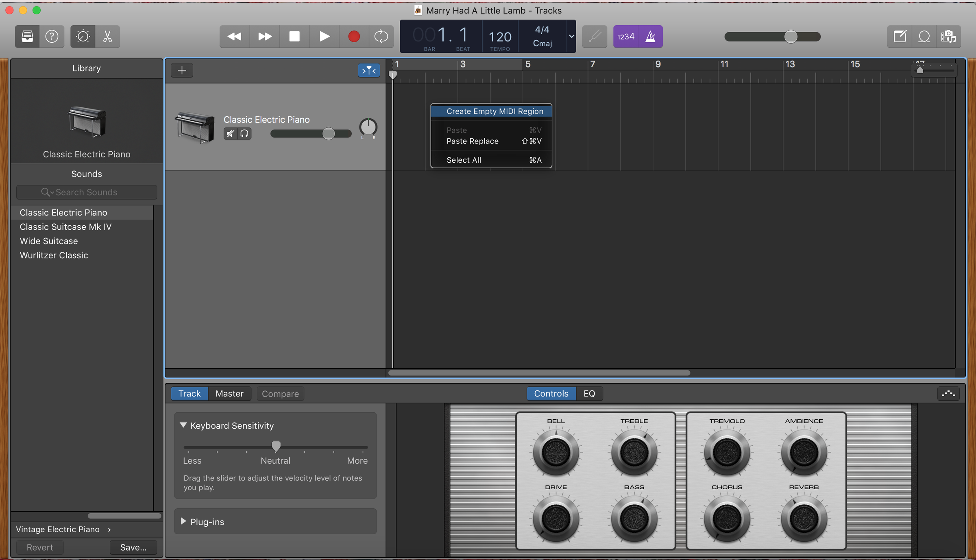
Task: Choose Select All from context menu
Action: (x=491, y=160)
